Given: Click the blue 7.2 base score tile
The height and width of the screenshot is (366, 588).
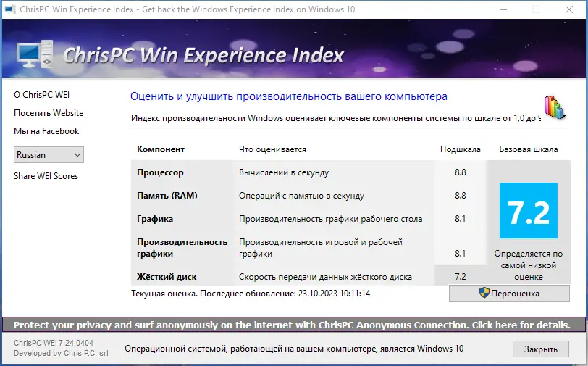Looking at the screenshot, I should [529, 211].
